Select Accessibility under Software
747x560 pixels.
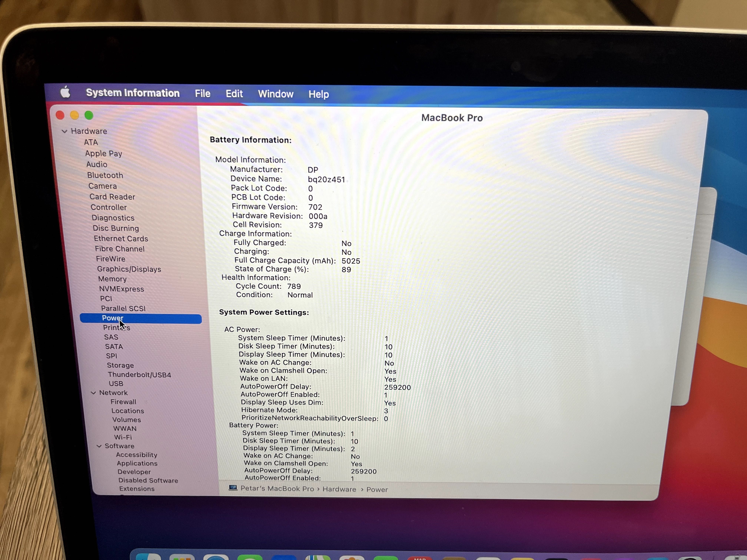tap(136, 455)
